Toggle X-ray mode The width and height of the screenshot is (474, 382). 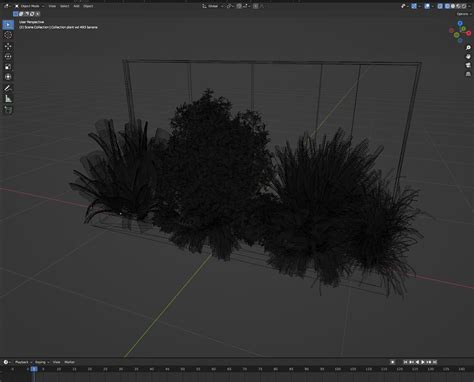tap(440, 6)
